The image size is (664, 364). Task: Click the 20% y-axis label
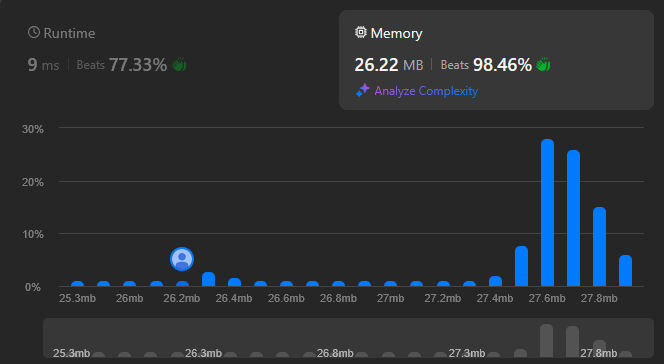(x=33, y=182)
